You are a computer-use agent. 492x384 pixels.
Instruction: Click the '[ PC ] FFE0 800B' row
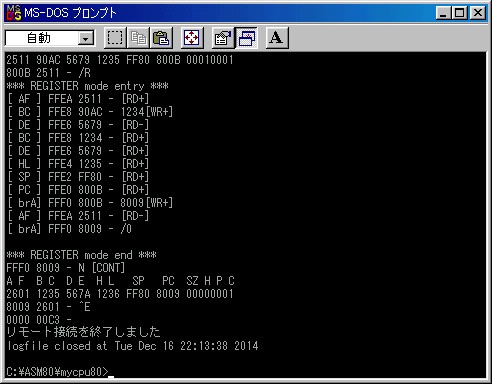78,190
